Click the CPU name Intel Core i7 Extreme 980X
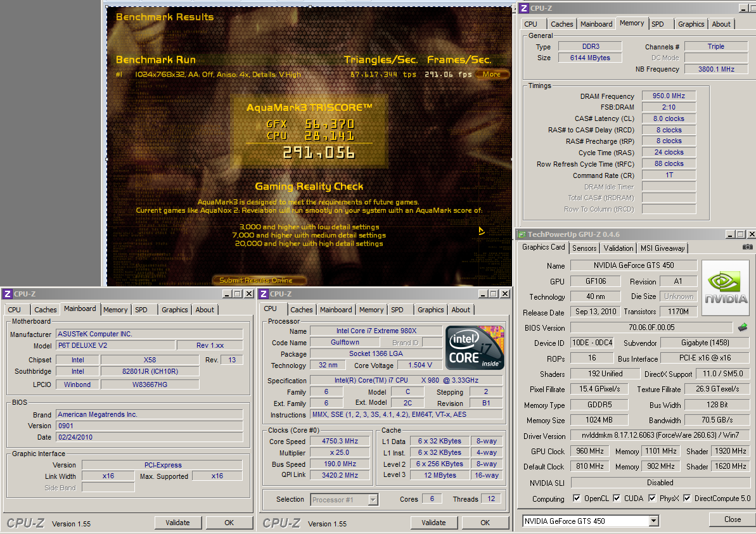 click(x=376, y=331)
